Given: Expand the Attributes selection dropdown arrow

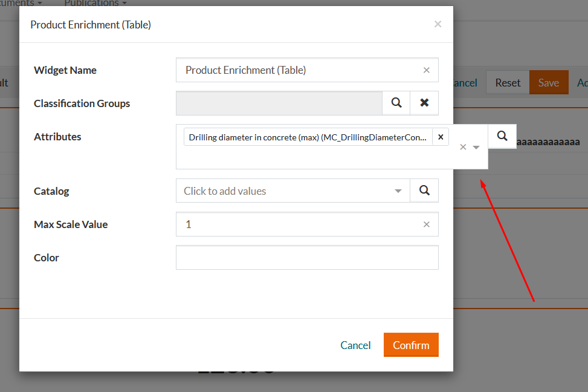Looking at the screenshot, I should coord(476,146).
